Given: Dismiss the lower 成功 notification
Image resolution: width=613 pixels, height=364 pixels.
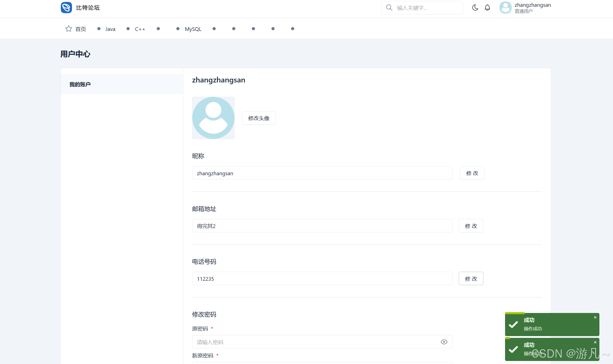Looking at the screenshot, I should click(595, 342).
